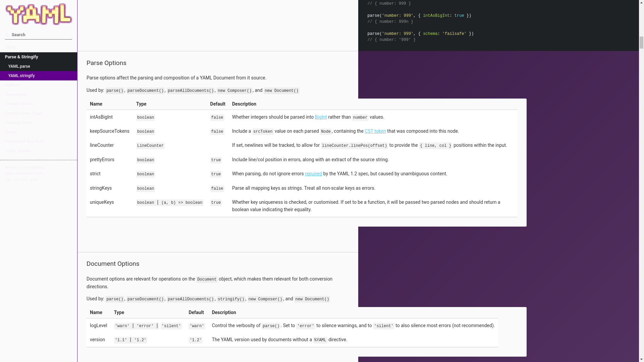Click the LineCounter type code

[150, 145]
